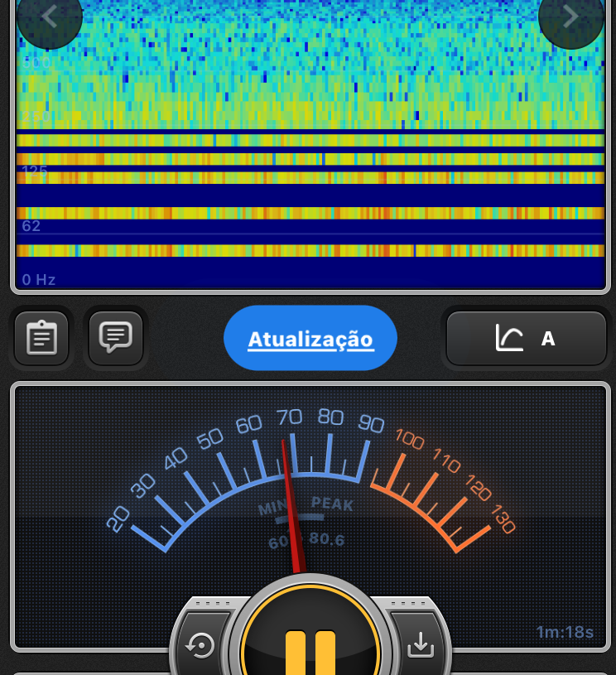This screenshot has height=675, width=616.
Task: Change the A weighting selector
Action: [547, 338]
